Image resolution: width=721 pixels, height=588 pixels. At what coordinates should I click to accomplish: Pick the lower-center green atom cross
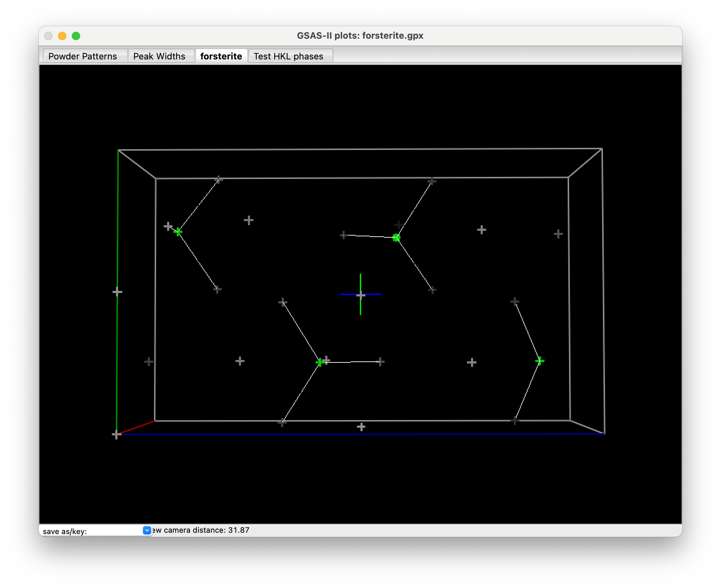tap(320, 362)
